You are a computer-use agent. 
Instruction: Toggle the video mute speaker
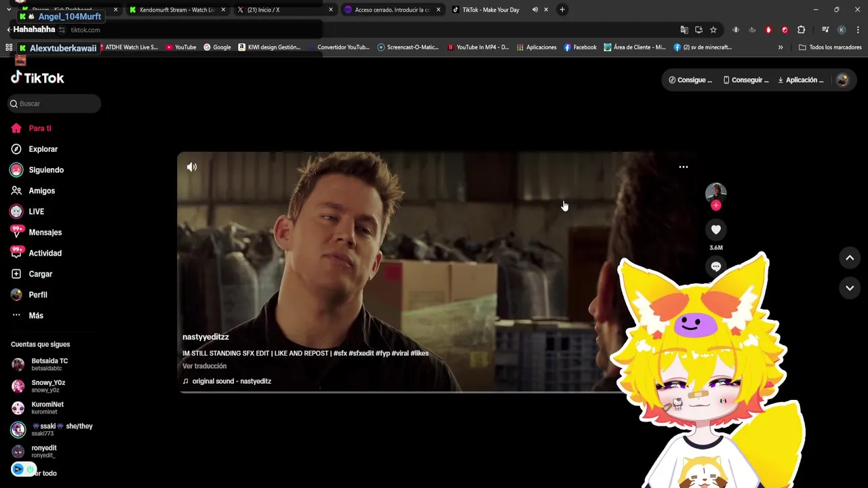pyautogui.click(x=192, y=167)
